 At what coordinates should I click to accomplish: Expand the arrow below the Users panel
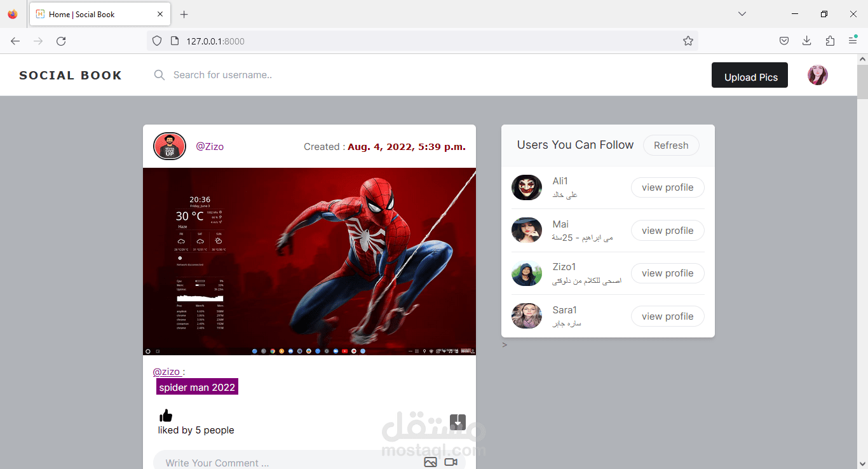click(504, 344)
